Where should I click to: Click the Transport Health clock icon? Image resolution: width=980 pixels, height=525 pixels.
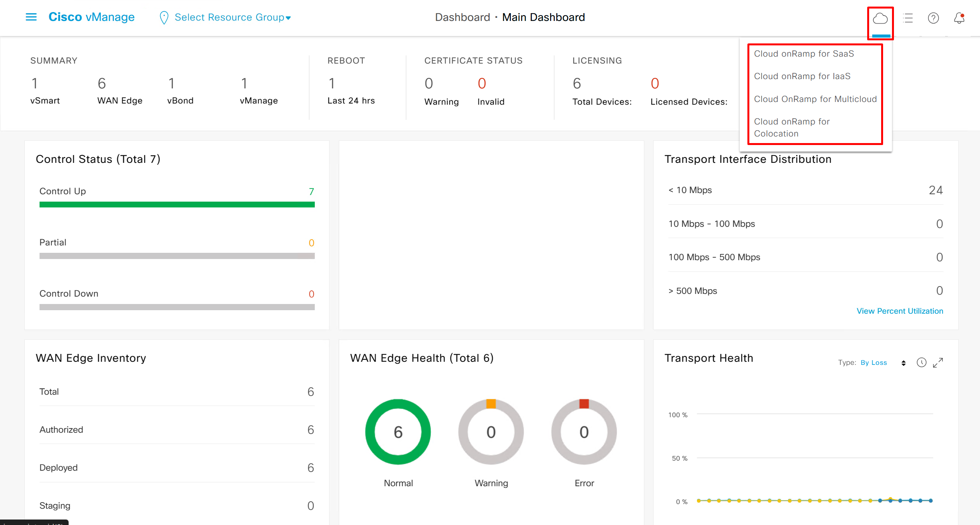point(921,363)
